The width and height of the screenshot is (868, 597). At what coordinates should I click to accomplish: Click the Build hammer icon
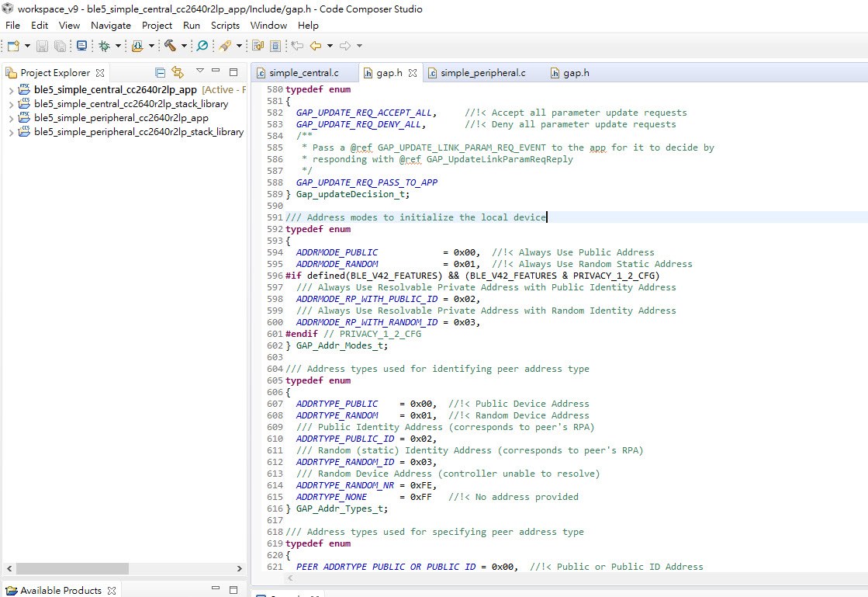click(170, 46)
